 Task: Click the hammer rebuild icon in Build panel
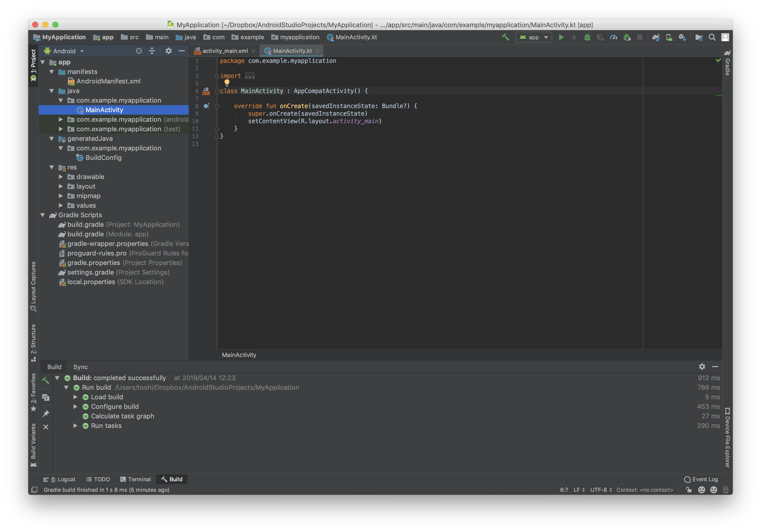coord(46,381)
